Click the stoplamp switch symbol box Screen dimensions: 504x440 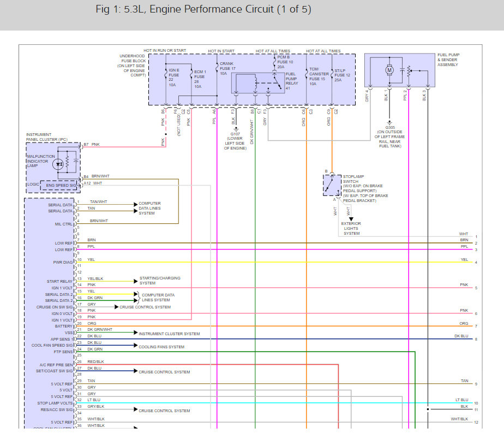pos(332,185)
